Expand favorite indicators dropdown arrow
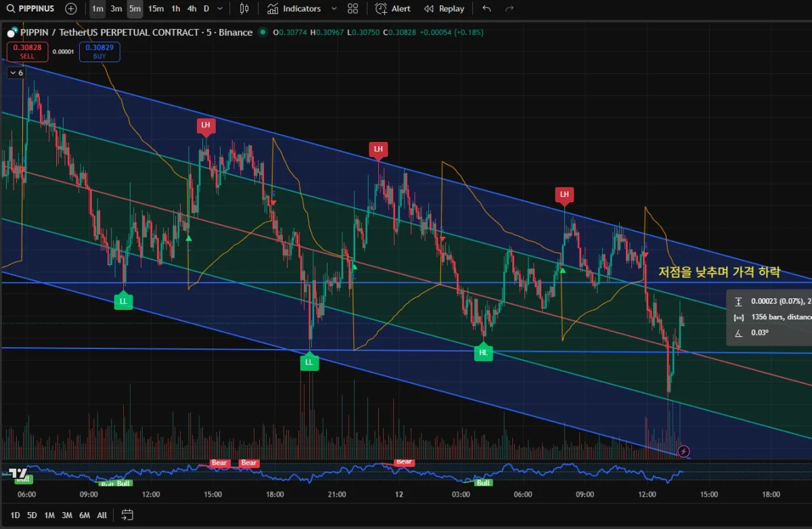 [334, 9]
